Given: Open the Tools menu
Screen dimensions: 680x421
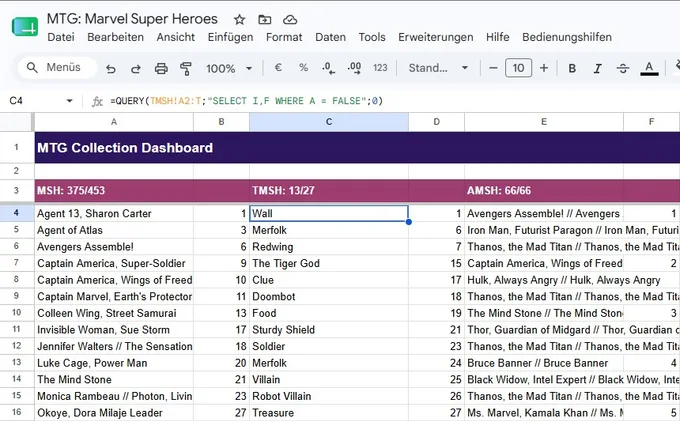Looking at the screenshot, I should pos(372,37).
